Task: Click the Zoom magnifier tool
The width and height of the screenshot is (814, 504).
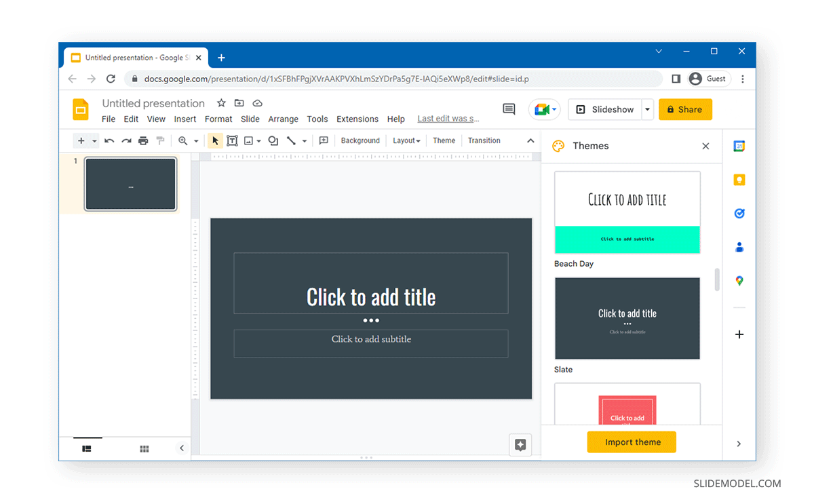Action: tap(183, 140)
